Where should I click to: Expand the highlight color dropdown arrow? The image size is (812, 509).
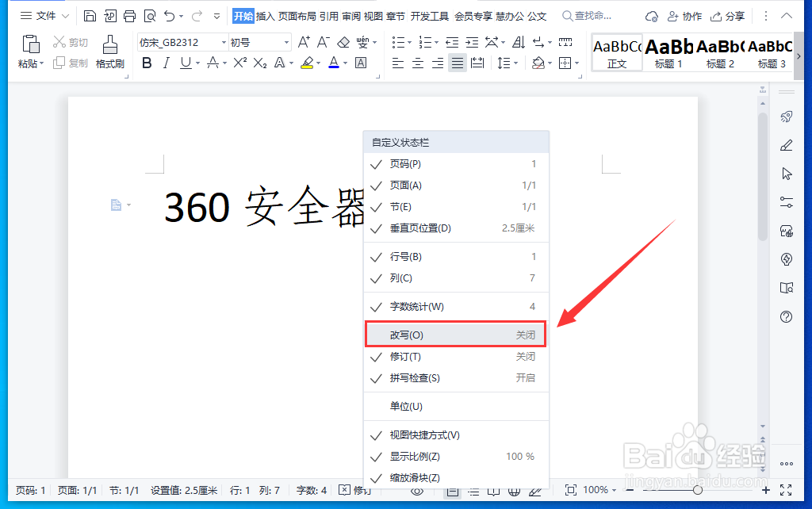[319, 63]
